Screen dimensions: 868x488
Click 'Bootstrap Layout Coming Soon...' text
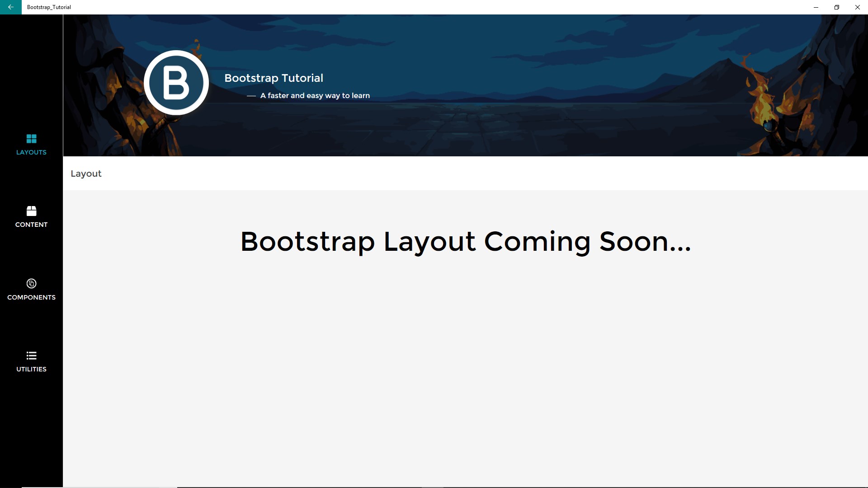pos(465,242)
